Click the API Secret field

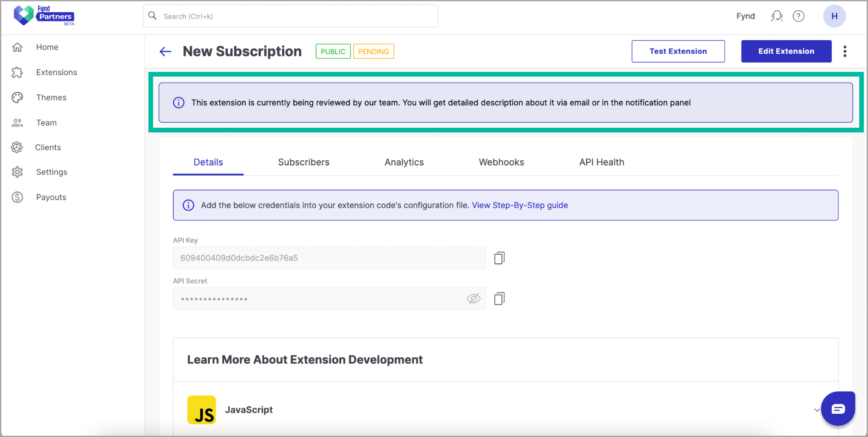(330, 299)
